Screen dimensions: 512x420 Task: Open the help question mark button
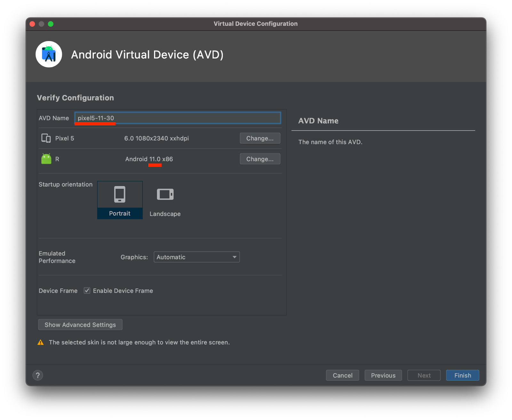(x=38, y=375)
